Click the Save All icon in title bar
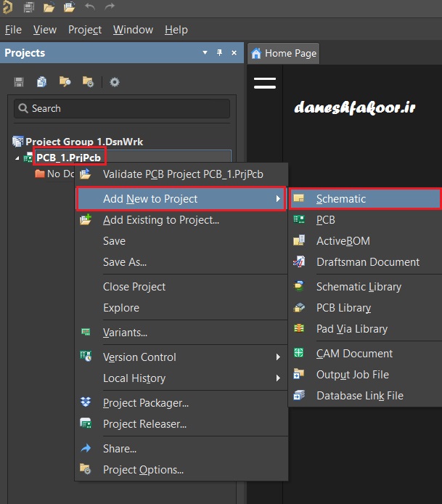This screenshot has width=442, height=504. 29,7
